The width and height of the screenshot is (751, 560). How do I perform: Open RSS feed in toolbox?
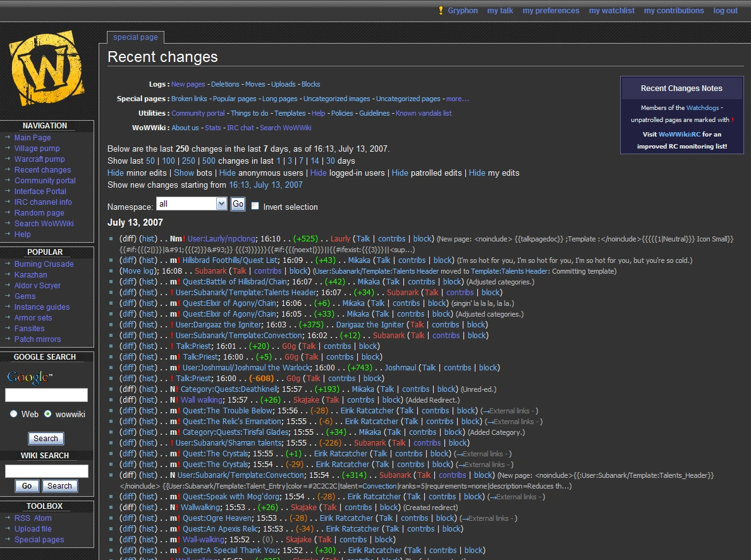[x=22, y=518]
